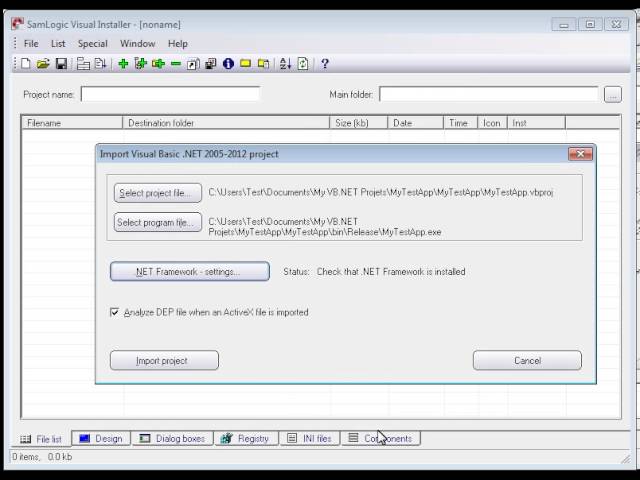Click the "0 items, 0.0 kb" status bar text
The image size is (640, 480).
[x=42, y=457]
